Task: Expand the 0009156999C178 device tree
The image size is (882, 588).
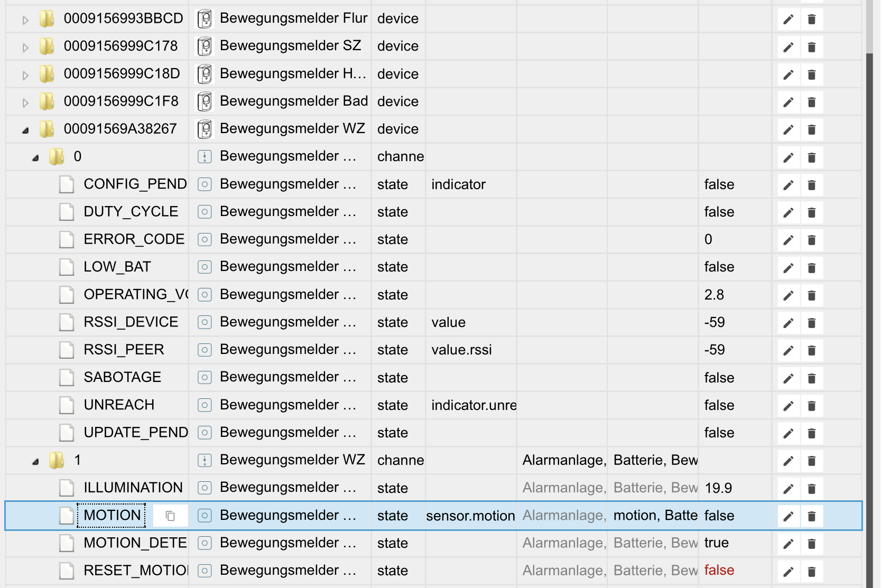Action: click(25, 48)
